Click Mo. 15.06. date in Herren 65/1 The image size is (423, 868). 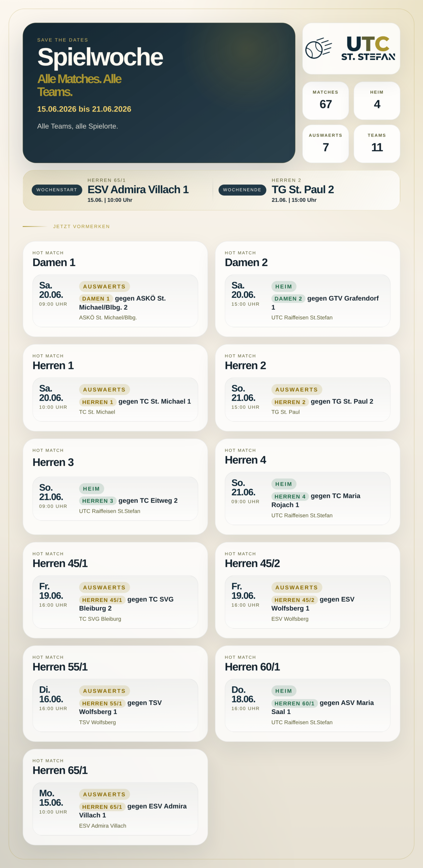pos(51,798)
